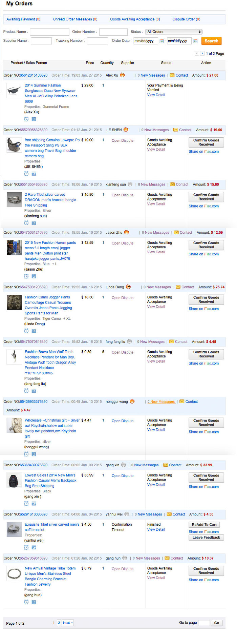The height and width of the screenshot is (644, 237).
Task: Click the next page arrow icon
Action: click(202, 53)
